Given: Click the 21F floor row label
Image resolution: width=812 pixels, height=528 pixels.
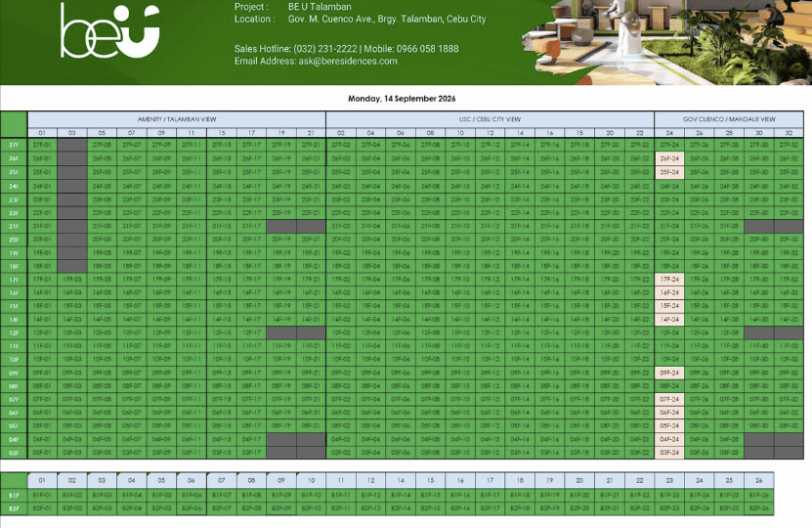Looking at the screenshot, I should 14,226.
